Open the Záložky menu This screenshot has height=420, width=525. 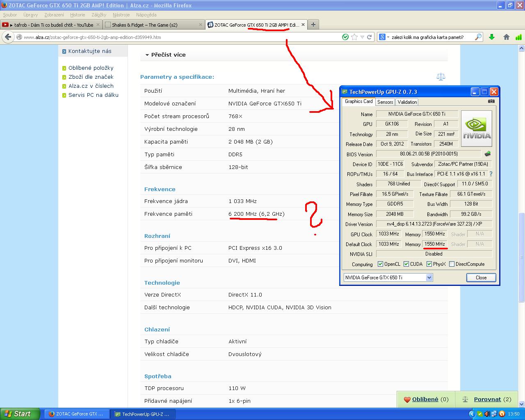pyautogui.click(x=99, y=15)
